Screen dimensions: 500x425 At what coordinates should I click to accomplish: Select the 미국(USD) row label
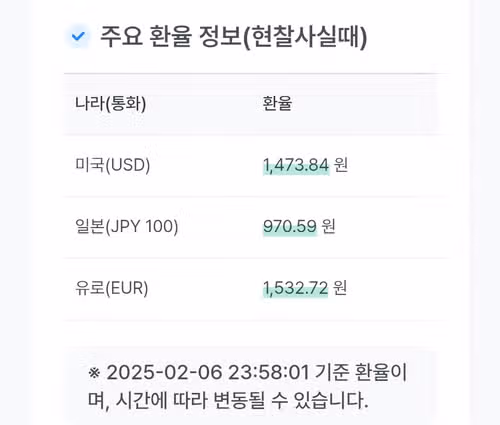pos(113,165)
